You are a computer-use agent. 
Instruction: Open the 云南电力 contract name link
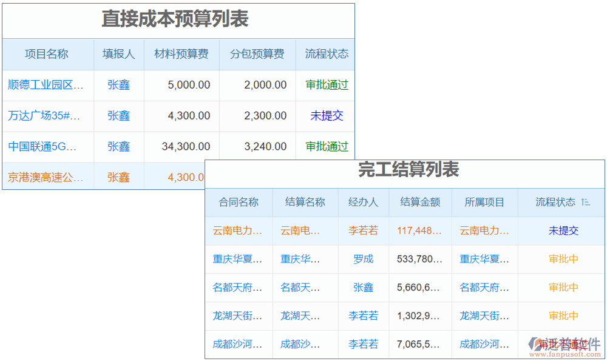238,231
